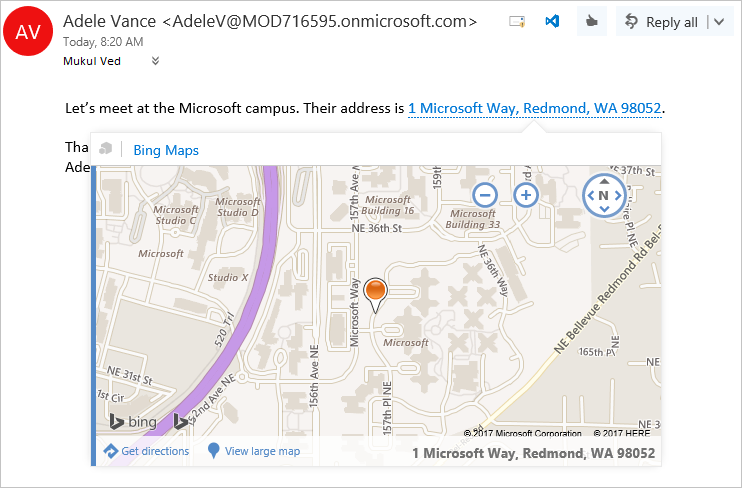Click the AV sender avatar
742x488 pixels.
pyautogui.click(x=28, y=31)
